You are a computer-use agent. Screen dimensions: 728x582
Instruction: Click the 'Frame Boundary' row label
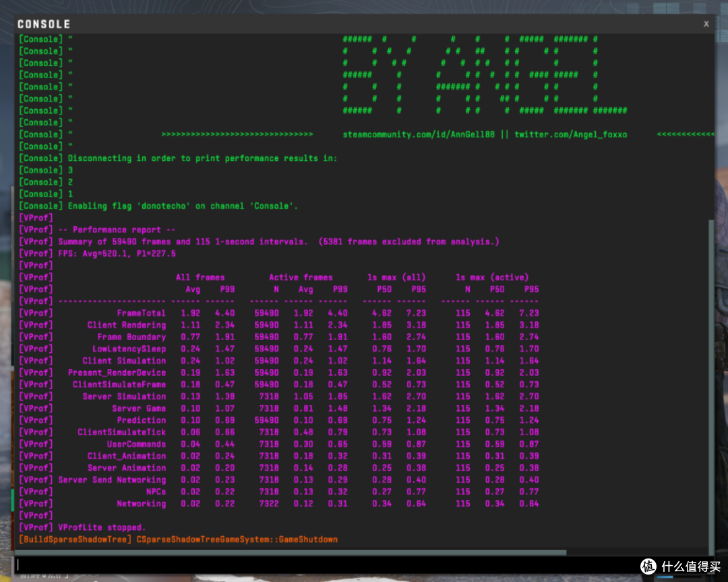(x=131, y=337)
